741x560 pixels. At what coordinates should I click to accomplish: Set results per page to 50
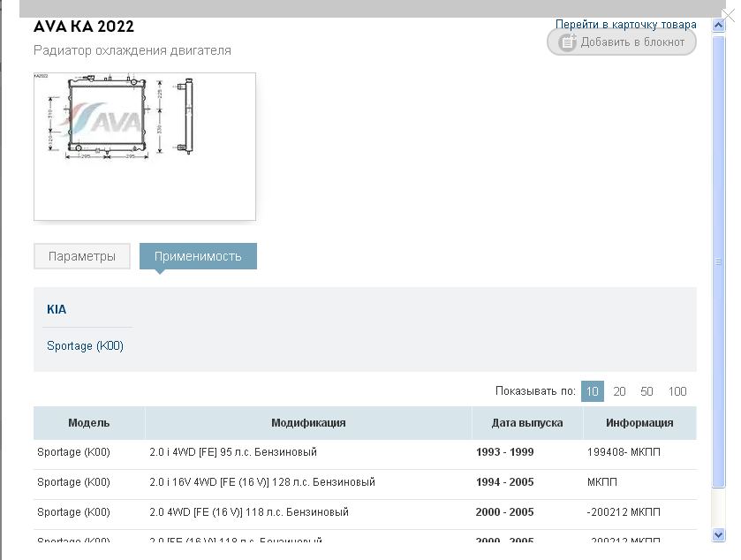[x=646, y=391]
